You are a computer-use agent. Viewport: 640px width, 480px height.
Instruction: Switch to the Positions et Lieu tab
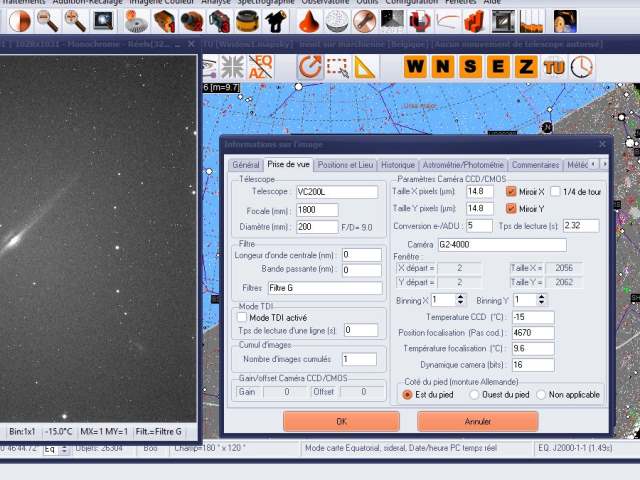[346, 165]
